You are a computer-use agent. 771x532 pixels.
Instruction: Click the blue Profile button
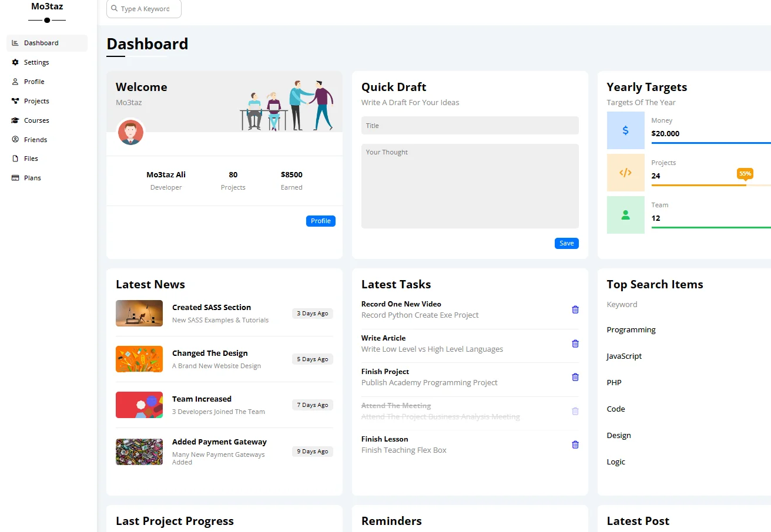pos(321,221)
